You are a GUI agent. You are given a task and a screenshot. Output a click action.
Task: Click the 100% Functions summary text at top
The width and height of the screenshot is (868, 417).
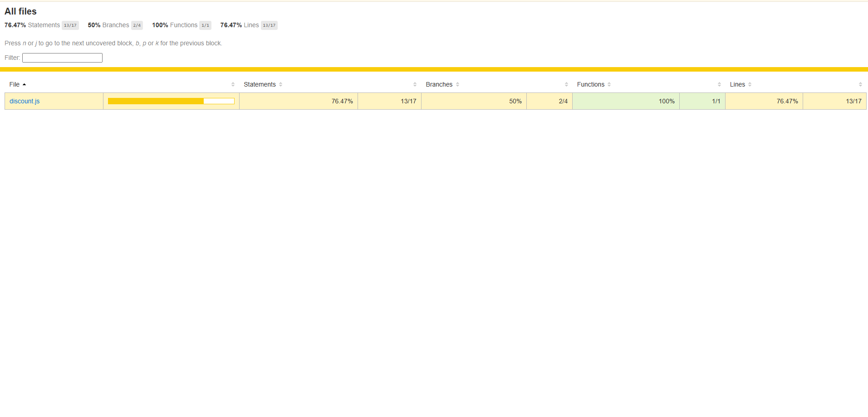coord(175,25)
